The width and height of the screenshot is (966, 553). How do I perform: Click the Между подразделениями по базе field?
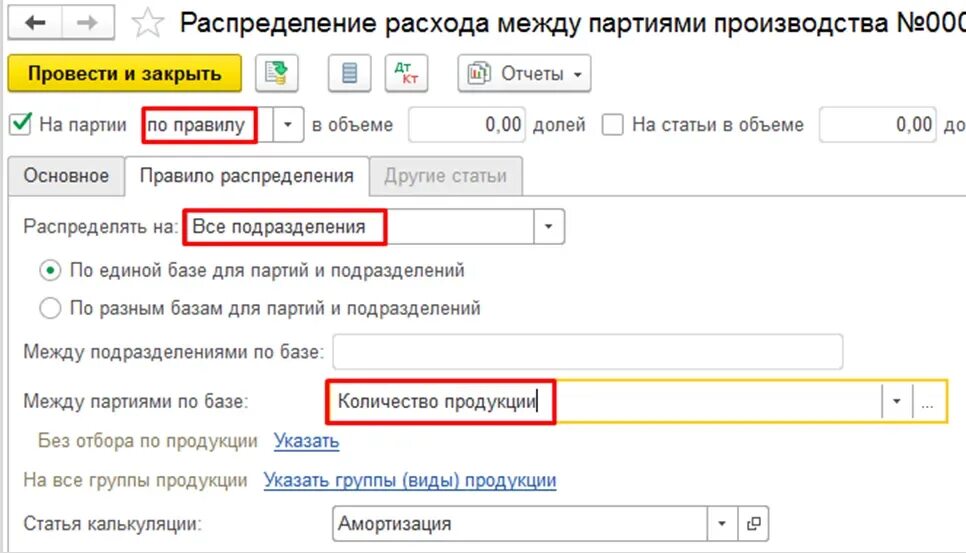pyautogui.click(x=588, y=352)
